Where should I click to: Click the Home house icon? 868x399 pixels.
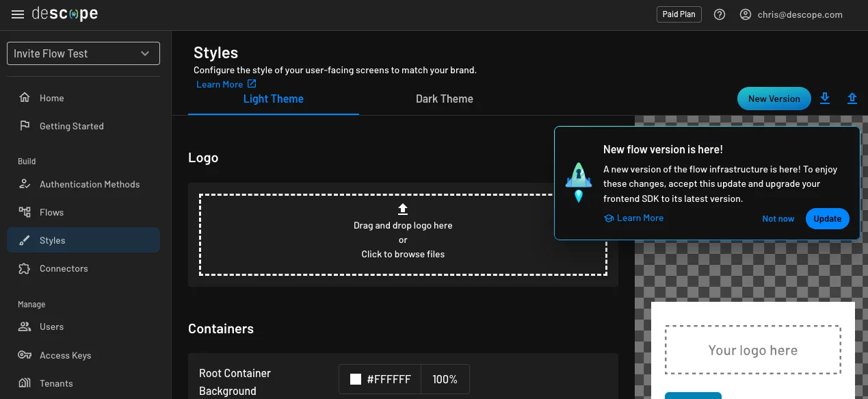pyautogui.click(x=25, y=98)
